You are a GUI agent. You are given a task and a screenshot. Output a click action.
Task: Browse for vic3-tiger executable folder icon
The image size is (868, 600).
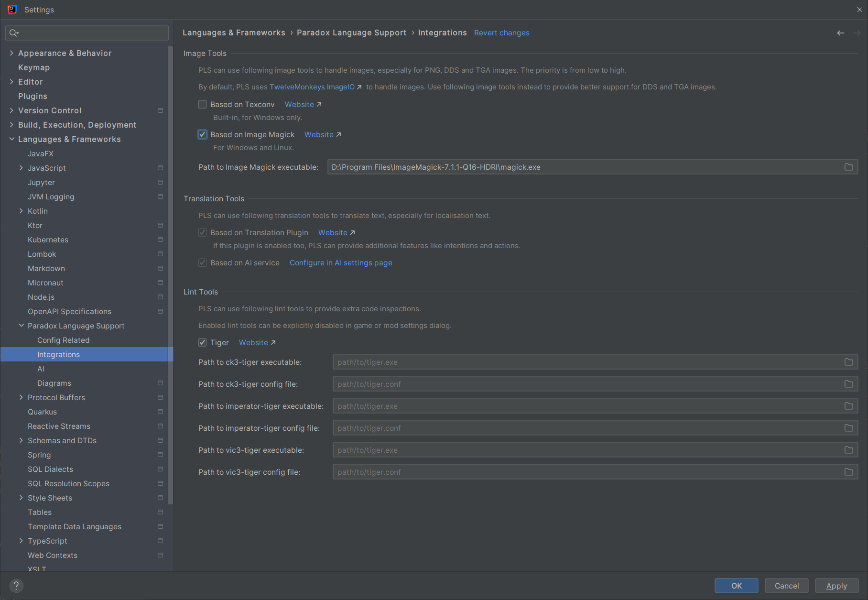[848, 450]
